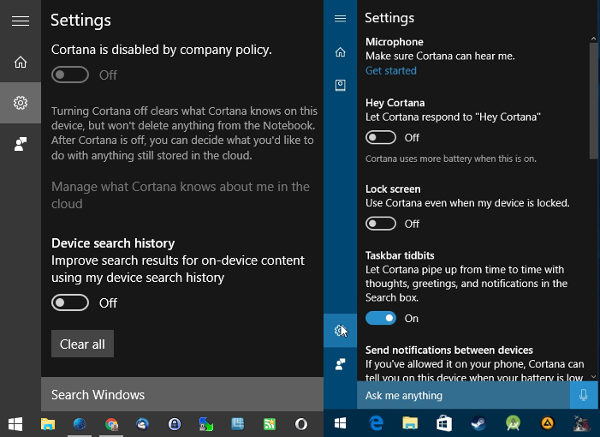The image size is (600, 437).
Task: Click the scrollbar thumb in right Settings panel
Action: [593, 101]
